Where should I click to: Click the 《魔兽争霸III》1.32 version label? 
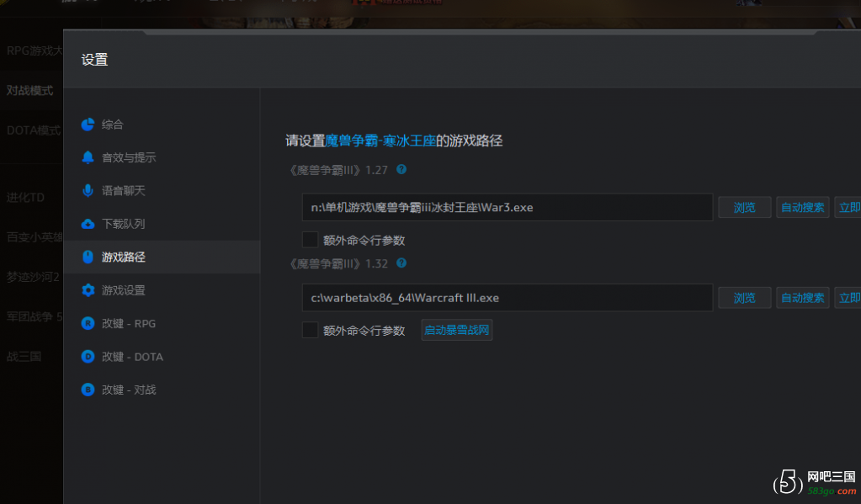tap(339, 264)
